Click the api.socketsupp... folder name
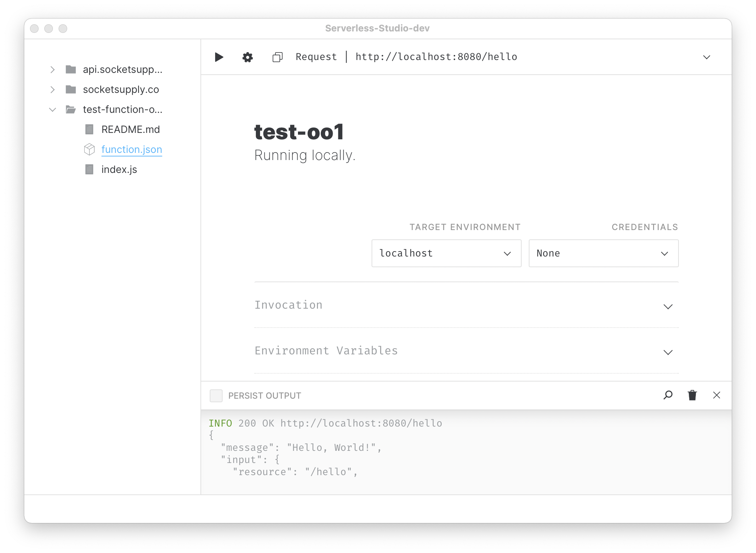This screenshot has height=553, width=756. [123, 69]
